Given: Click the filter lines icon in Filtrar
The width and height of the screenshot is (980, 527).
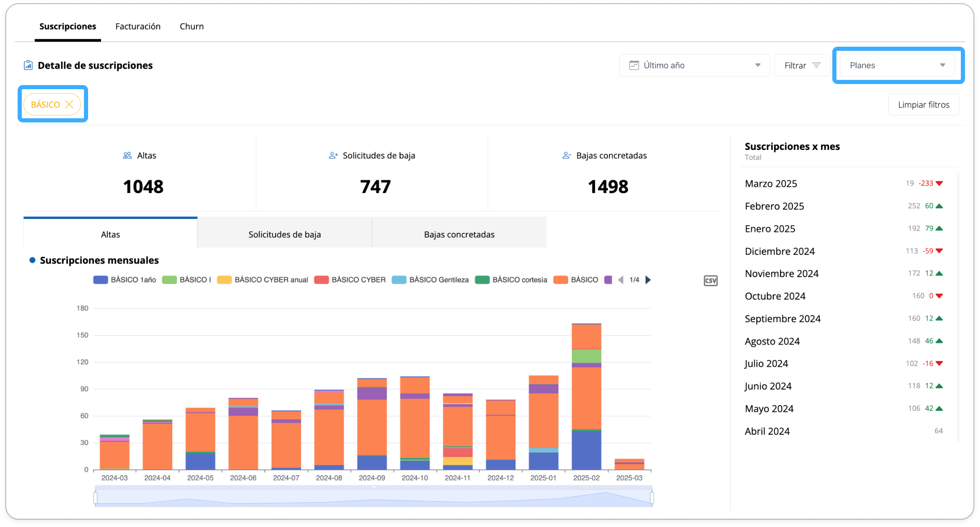Looking at the screenshot, I should (x=816, y=65).
